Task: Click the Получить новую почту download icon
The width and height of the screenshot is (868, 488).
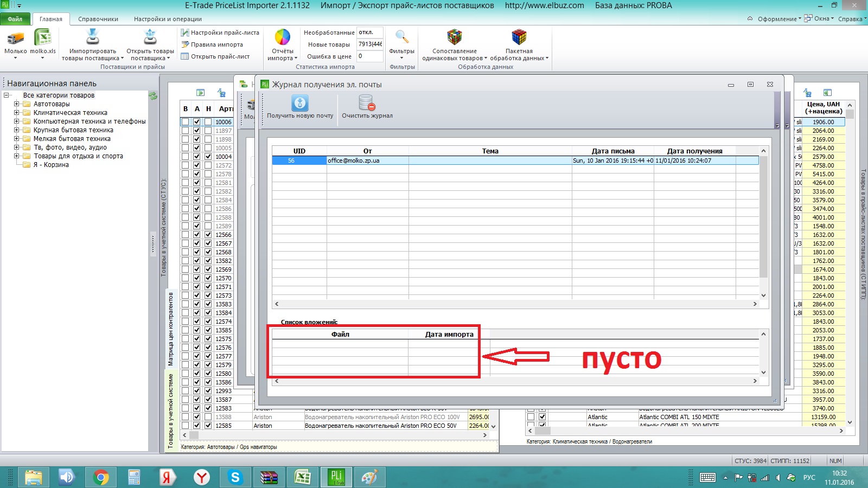Action: pos(300,102)
